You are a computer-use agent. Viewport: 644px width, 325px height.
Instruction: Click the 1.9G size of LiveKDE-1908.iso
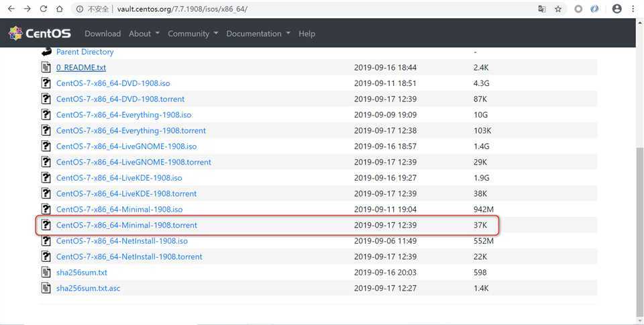(x=482, y=178)
